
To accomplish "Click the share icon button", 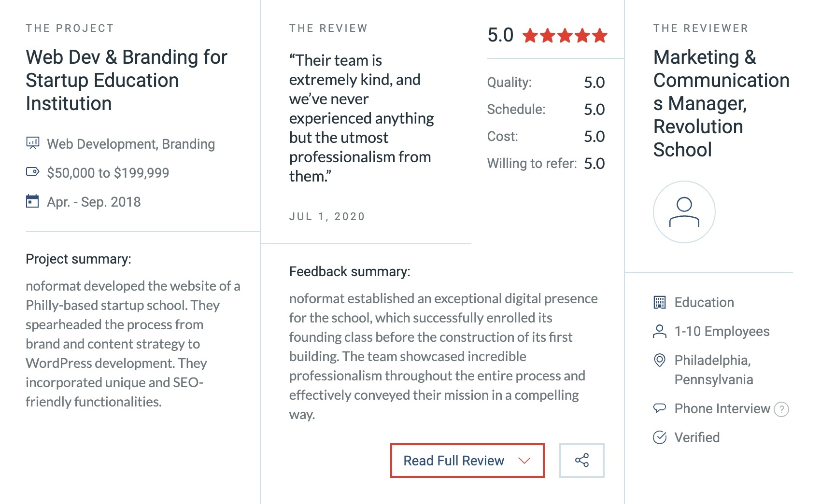I will (x=581, y=460).
